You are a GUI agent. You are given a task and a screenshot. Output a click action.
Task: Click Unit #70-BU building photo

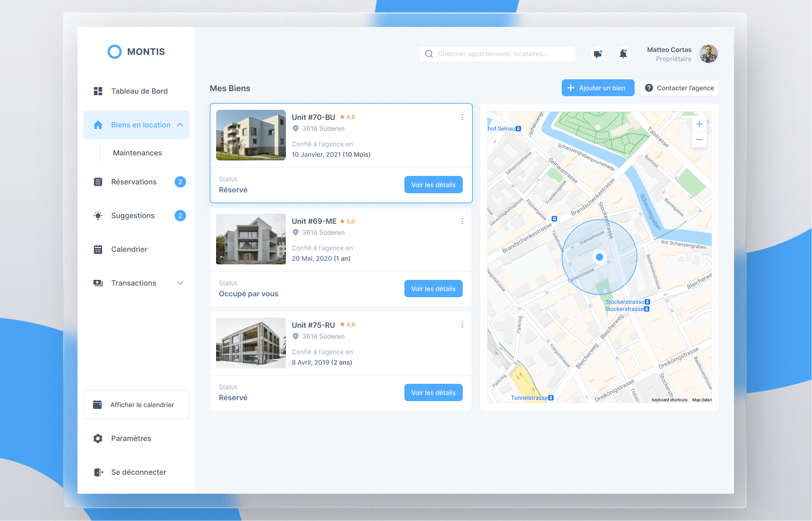click(251, 135)
